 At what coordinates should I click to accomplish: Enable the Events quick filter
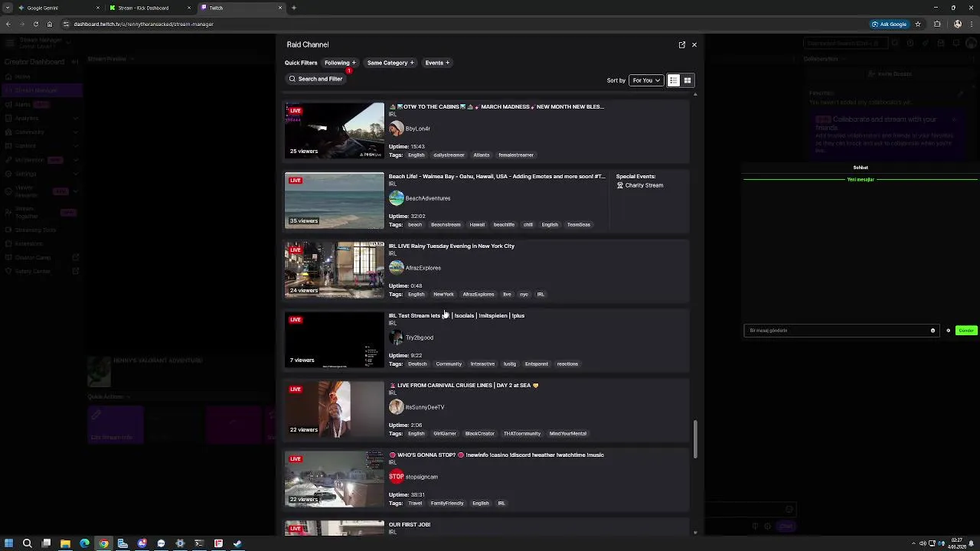click(x=437, y=63)
